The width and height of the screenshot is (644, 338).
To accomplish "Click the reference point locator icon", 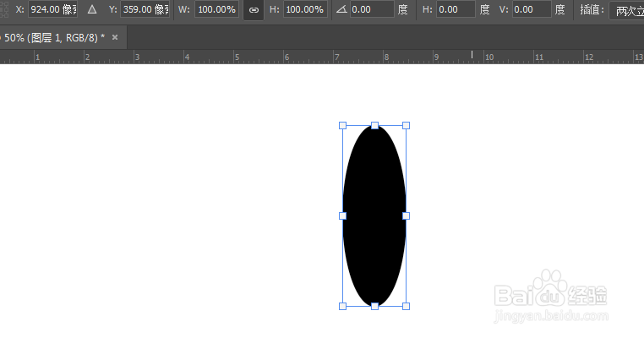I will [3, 9].
